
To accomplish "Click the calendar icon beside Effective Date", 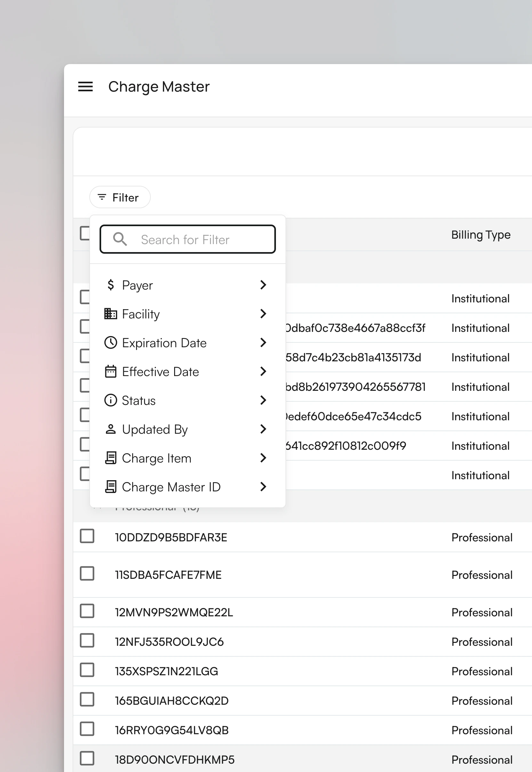I will pos(111,372).
